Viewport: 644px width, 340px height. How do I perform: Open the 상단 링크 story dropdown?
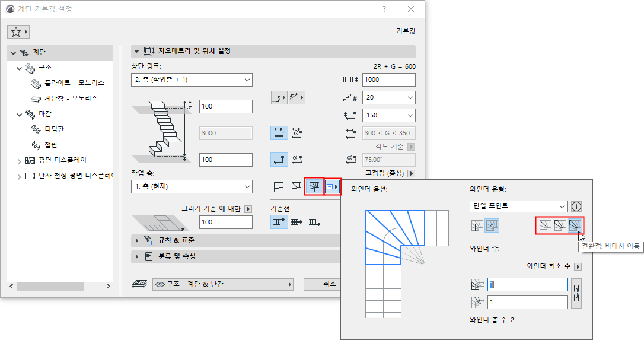[192, 80]
